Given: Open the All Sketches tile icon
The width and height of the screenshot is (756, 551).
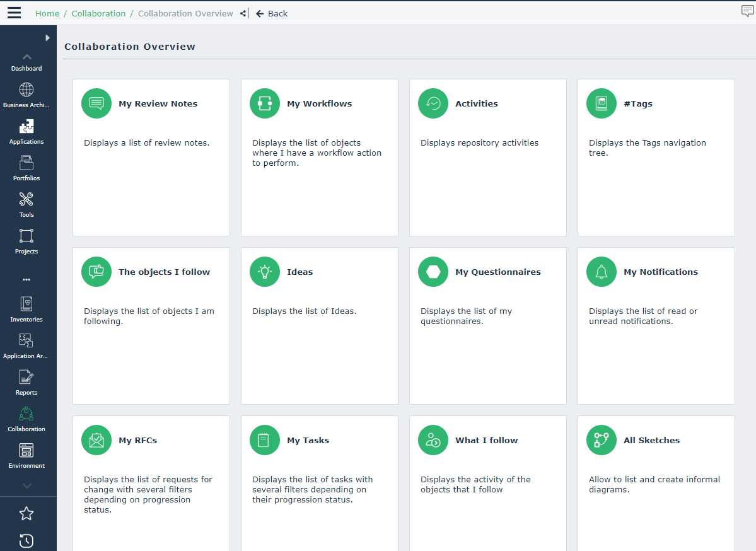Looking at the screenshot, I should [602, 440].
